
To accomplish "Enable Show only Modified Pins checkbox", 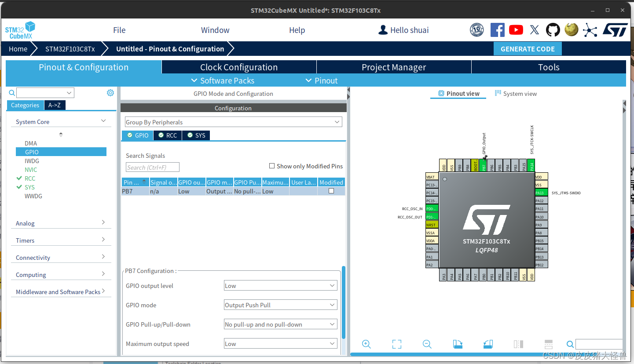I will (x=272, y=166).
